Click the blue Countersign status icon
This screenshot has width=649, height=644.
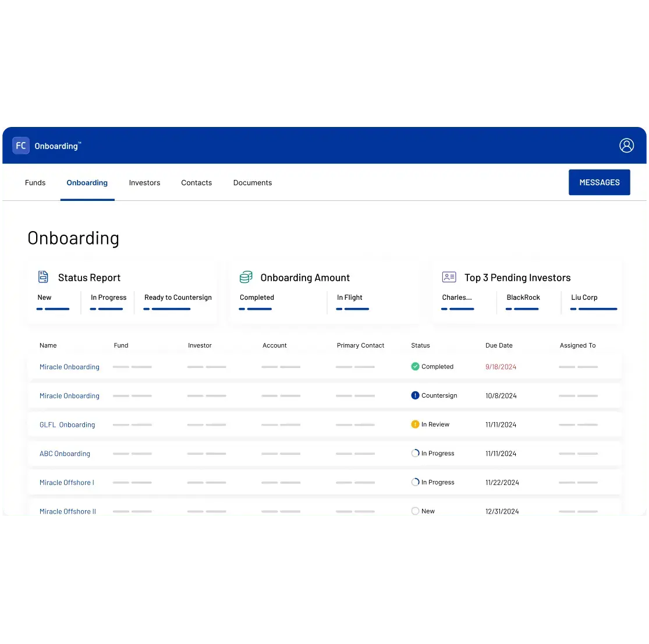pos(415,395)
